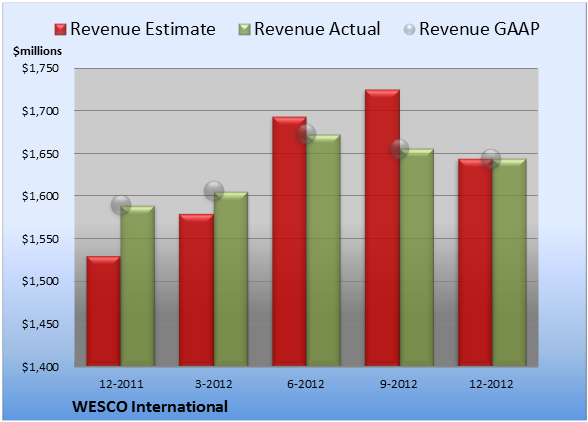The image size is (588, 422).
Task: Select the green actual bar for 12-2011
Action: (x=138, y=286)
